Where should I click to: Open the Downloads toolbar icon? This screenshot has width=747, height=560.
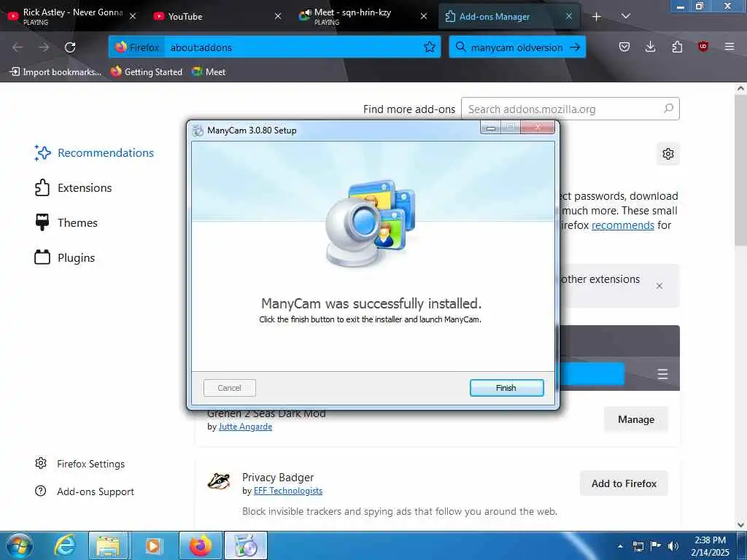click(650, 47)
